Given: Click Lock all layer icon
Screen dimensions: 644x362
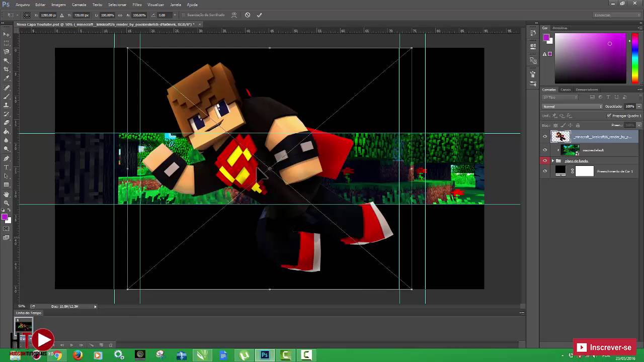Looking at the screenshot, I should [578, 125].
